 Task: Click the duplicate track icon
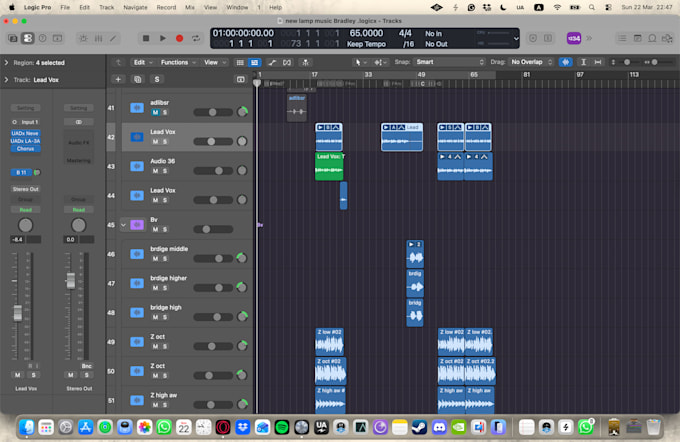pos(137,79)
